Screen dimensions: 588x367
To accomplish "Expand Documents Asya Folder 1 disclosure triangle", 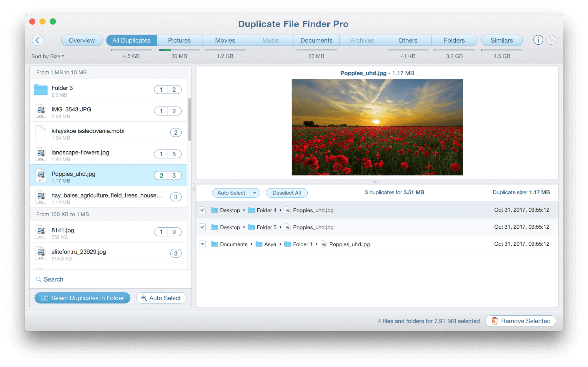I will (203, 244).
